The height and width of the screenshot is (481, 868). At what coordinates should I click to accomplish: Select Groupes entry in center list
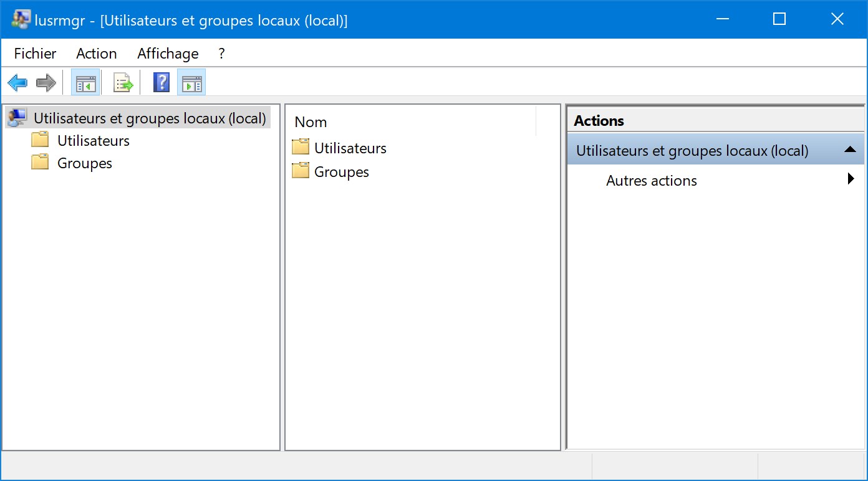point(342,172)
